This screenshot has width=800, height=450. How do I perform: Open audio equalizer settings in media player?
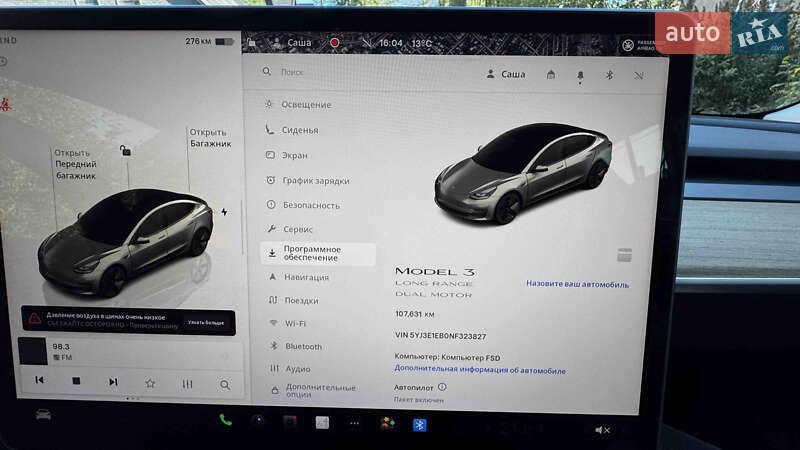pyautogui.click(x=187, y=383)
